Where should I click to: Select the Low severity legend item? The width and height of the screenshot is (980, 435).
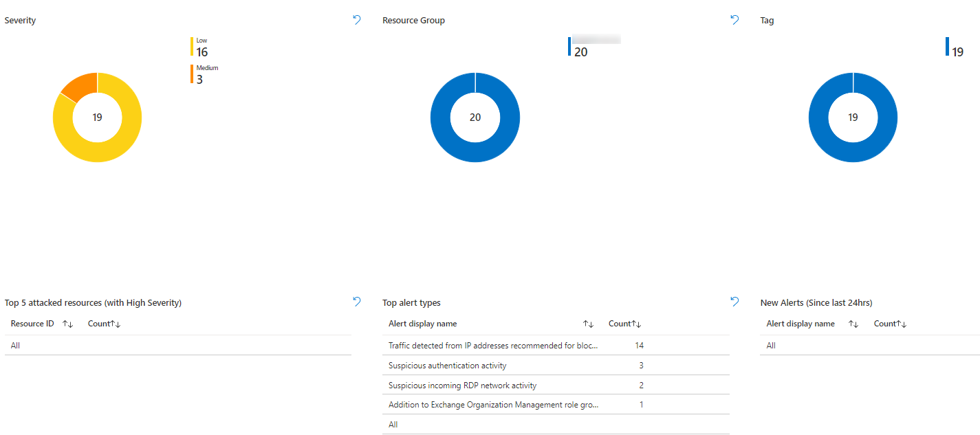click(201, 47)
